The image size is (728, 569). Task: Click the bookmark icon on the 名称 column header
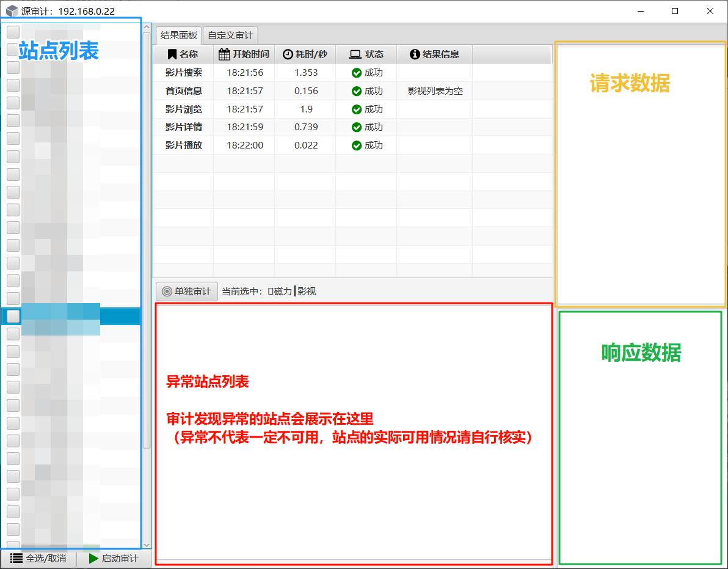pyautogui.click(x=173, y=54)
